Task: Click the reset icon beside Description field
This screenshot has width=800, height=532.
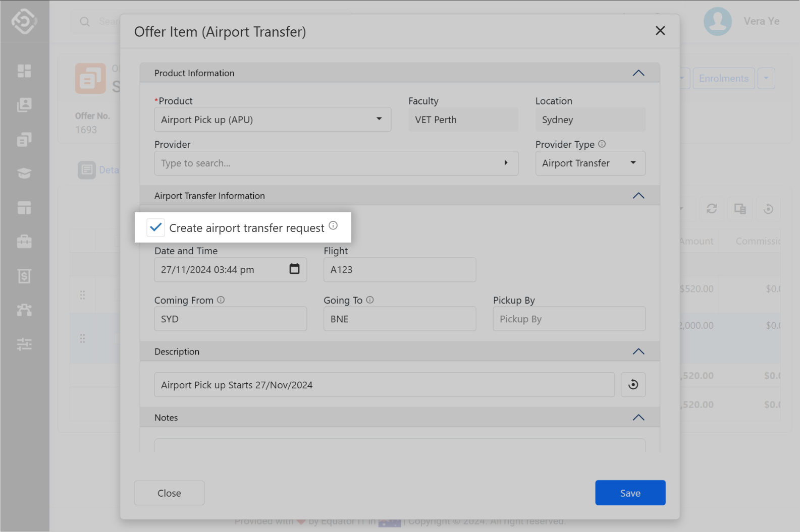Action: pos(633,385)
